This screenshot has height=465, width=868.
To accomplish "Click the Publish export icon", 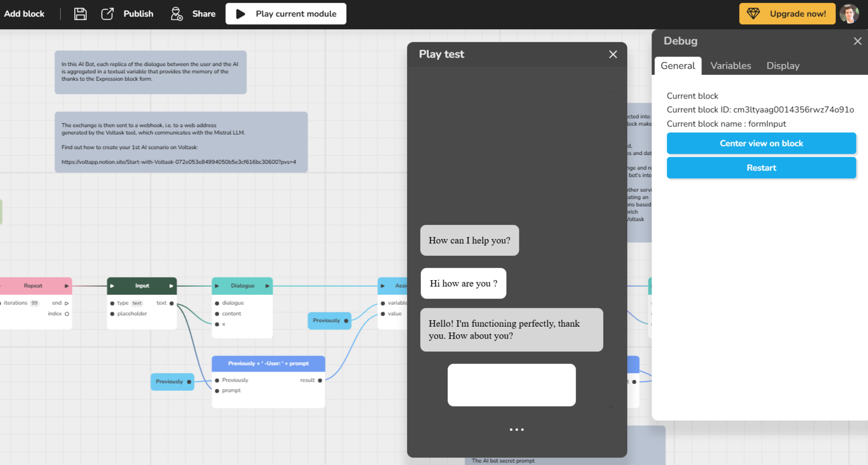I will click(107, 14).
